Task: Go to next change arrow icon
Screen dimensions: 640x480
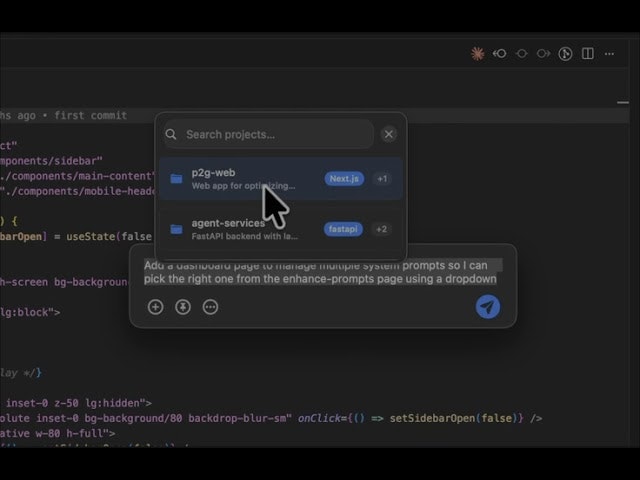Action: 543,53
